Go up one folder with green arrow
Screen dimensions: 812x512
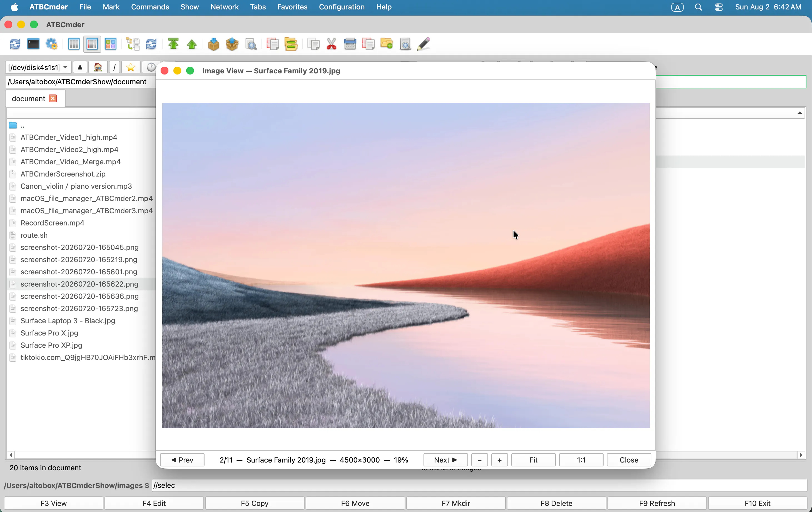click(x=192, y=44)
